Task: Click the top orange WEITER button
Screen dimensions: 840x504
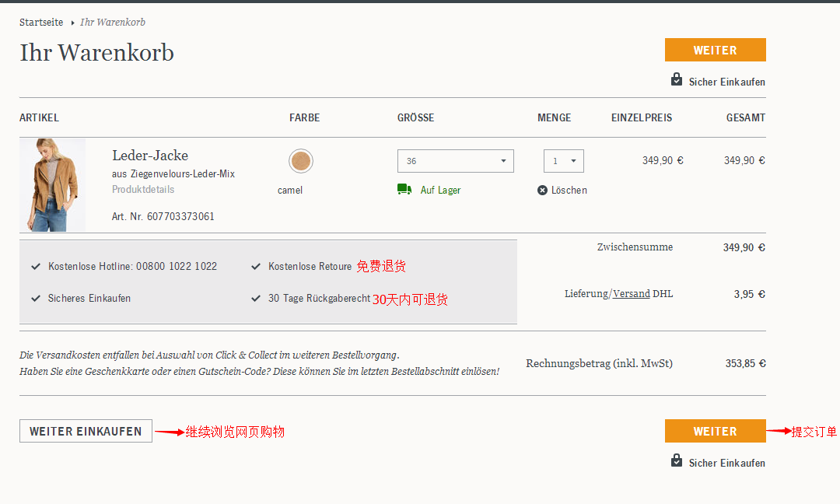Action: pyautogui.click(x=715, y=50)
